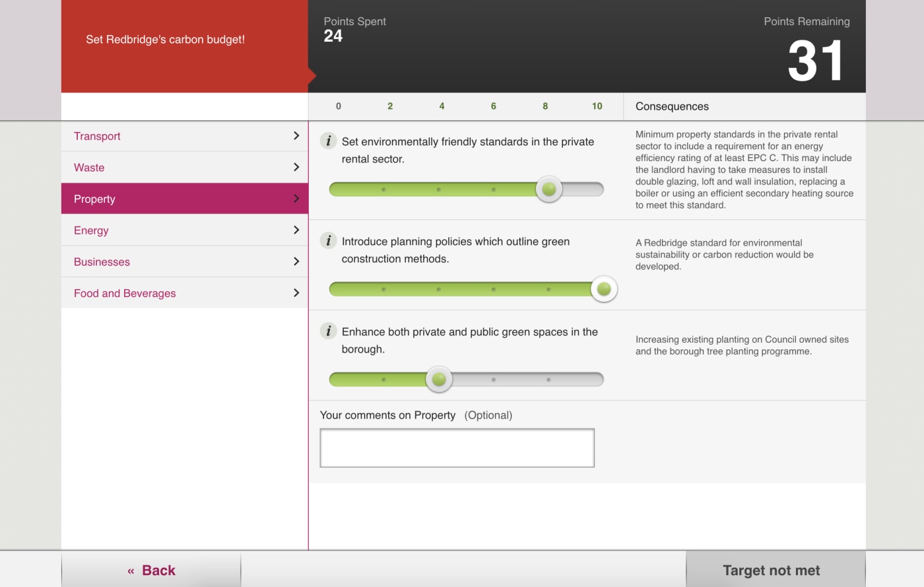Viewport: 924px width, 587px height.
Task: Click the info icon beside private rental standards
Action: (328, 139)
